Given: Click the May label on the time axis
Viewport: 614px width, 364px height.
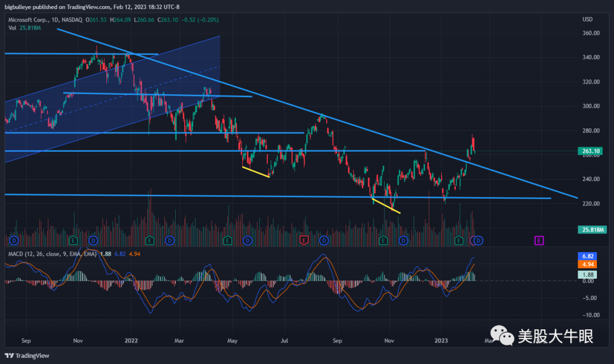Looking at the screenshot, I should [232, 341].
